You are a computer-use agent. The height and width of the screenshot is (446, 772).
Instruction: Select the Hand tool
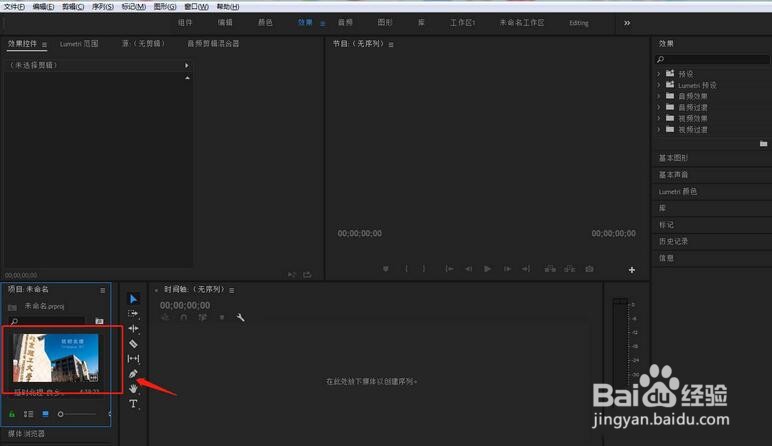click(133, 388)
